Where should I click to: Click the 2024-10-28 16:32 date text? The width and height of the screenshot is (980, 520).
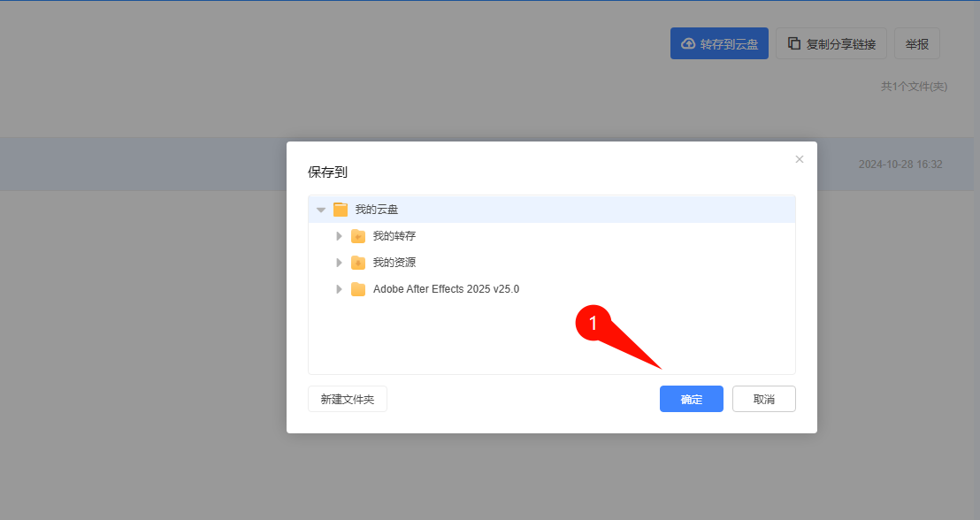coord(900,164)
